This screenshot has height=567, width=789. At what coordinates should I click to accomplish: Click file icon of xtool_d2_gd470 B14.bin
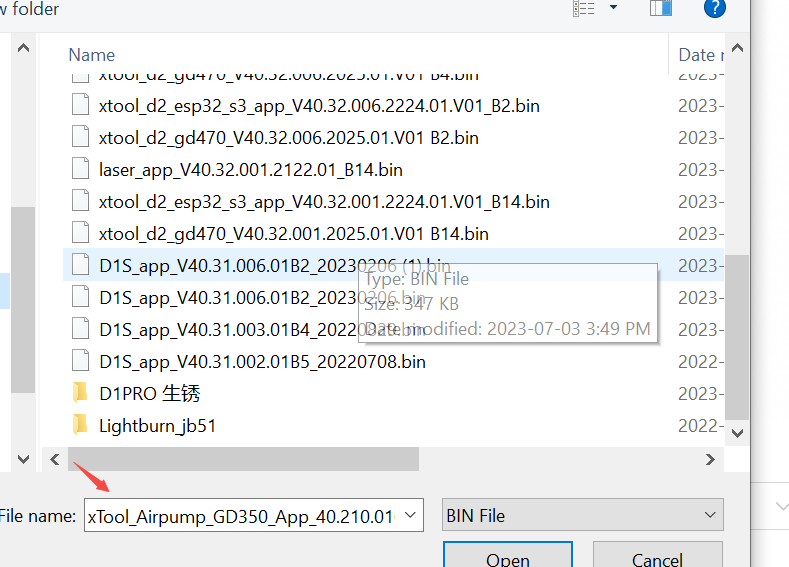click(x=81, y=232)
